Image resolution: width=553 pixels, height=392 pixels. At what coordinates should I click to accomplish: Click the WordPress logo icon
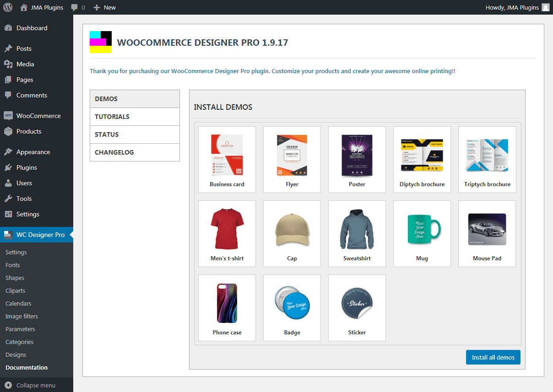coord(7,7)
